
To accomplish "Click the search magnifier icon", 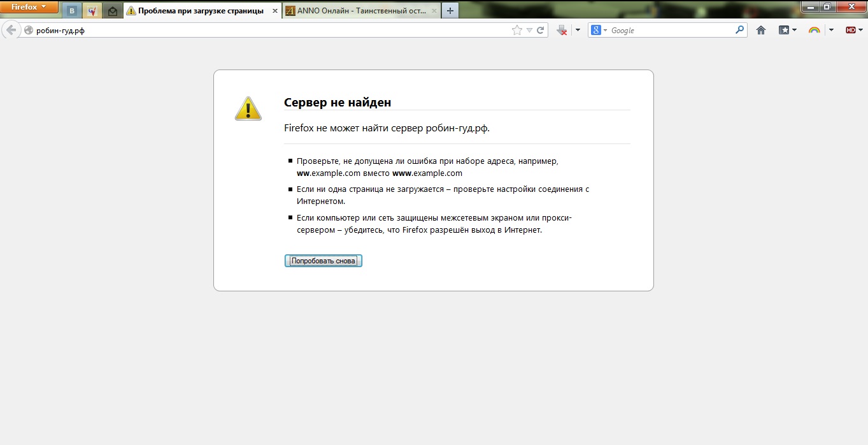I will [x=740, y=29].
